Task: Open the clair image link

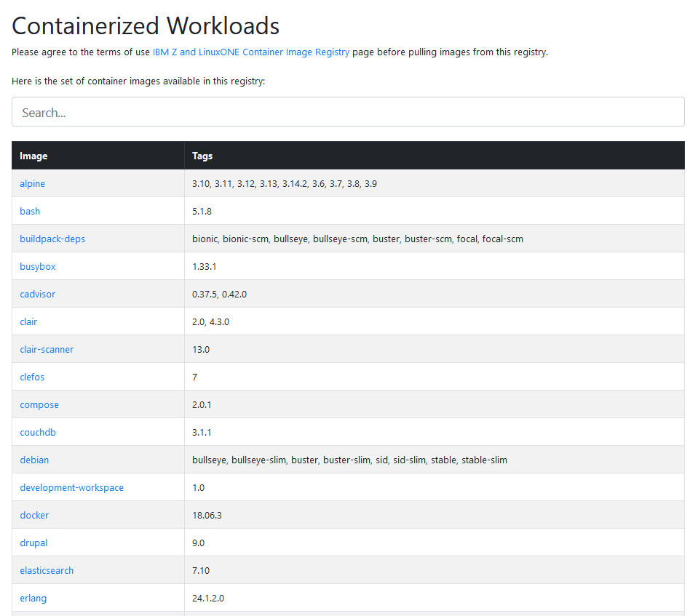Action: 28,321
